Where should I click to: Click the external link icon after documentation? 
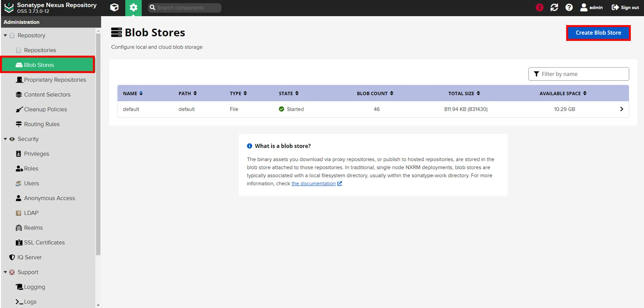tap(340, 183)
